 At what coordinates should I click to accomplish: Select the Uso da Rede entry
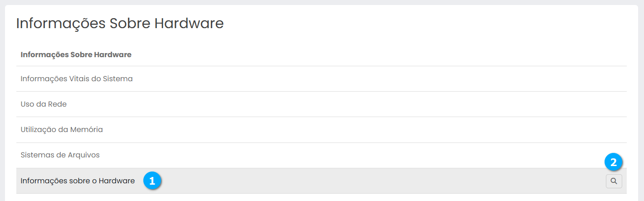click(44, 104)
